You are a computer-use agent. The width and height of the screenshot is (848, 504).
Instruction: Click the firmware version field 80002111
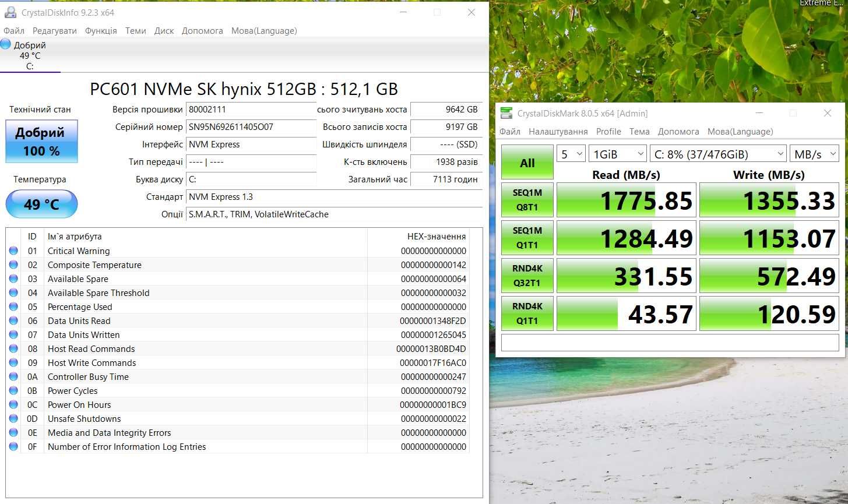pyautogui.click(x=251, y=110)
